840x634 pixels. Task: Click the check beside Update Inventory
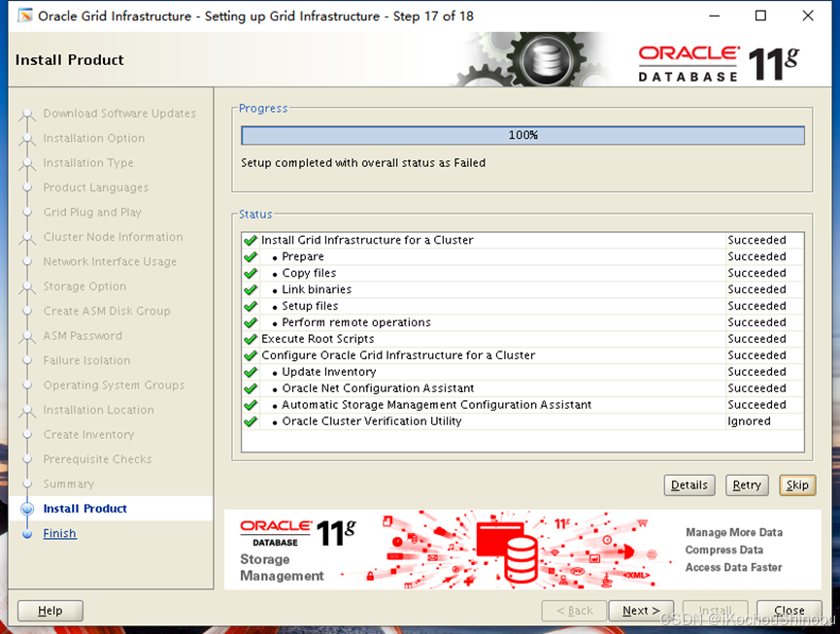pos(250,371)
